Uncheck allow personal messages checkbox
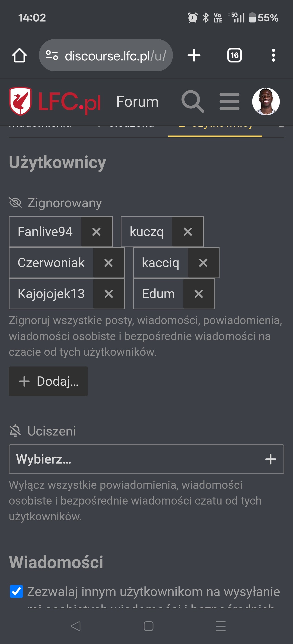293x644 pixels. tap(16, 591)
